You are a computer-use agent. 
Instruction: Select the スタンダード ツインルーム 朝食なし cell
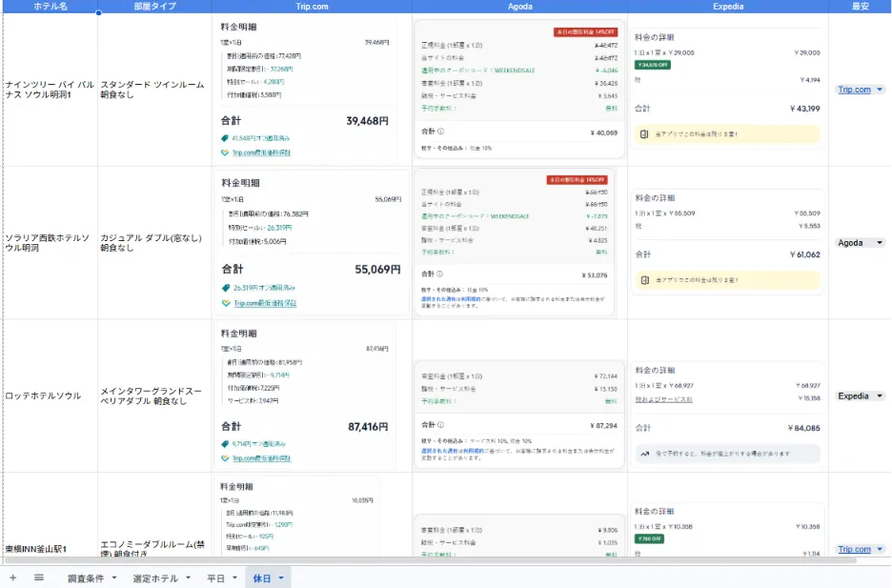(x=154, y=90)
